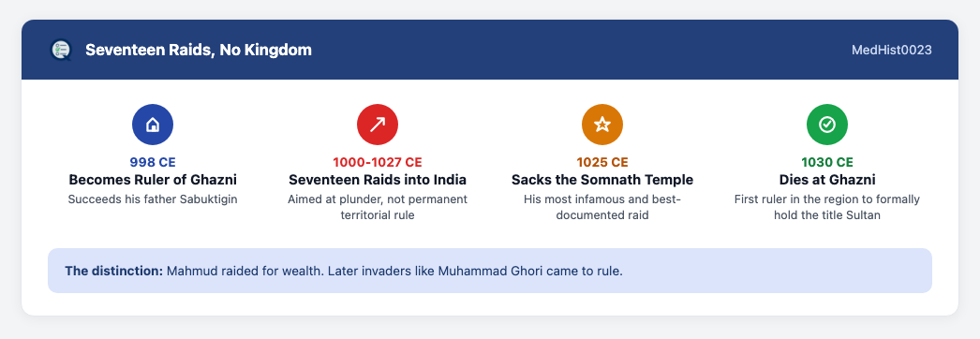Click First ruler titled Sultan description
980x339 pixels.
(827, 207)
